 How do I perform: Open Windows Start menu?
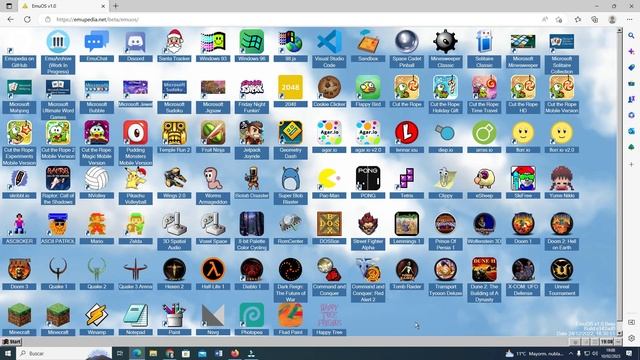(8, 353)
